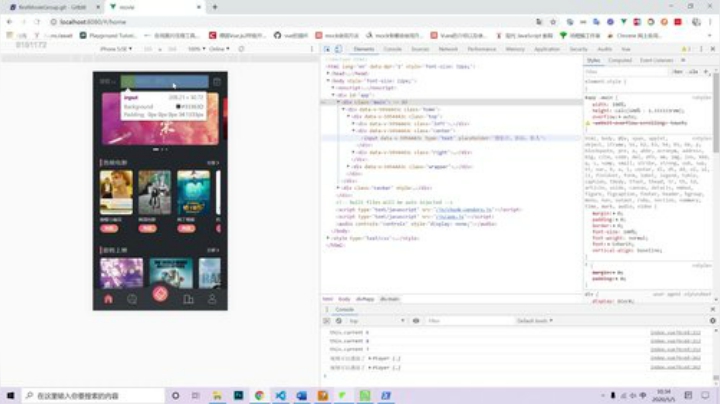The width and height of the screenshot is (720, 404).
Task: Click the Windows Start button
Action: pyautogui.click(x=10, y=395)
